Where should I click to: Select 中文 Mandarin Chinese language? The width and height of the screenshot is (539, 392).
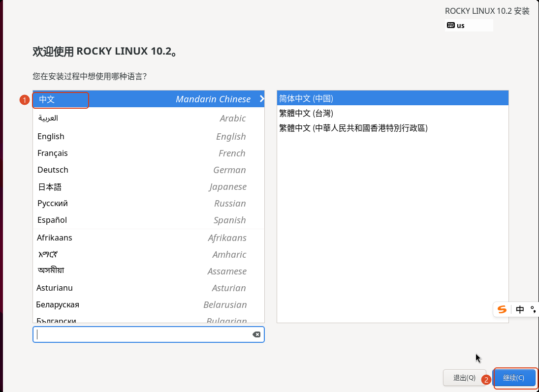(149, 99)
